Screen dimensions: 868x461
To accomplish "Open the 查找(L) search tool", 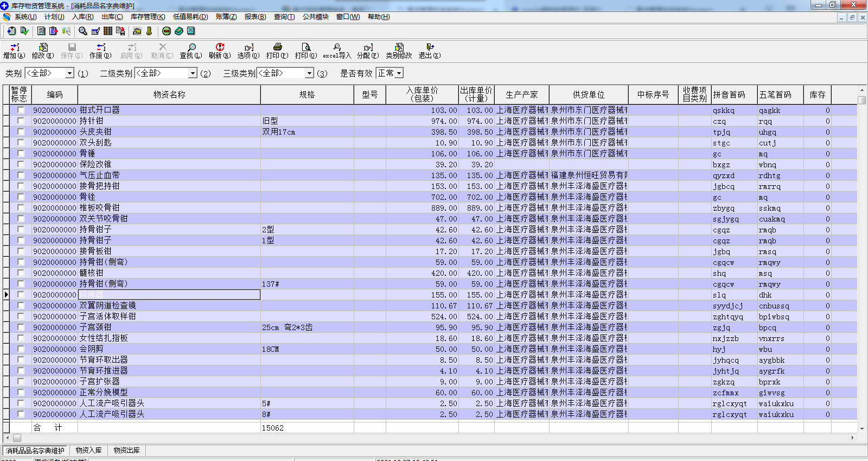I will click(191, 51).
